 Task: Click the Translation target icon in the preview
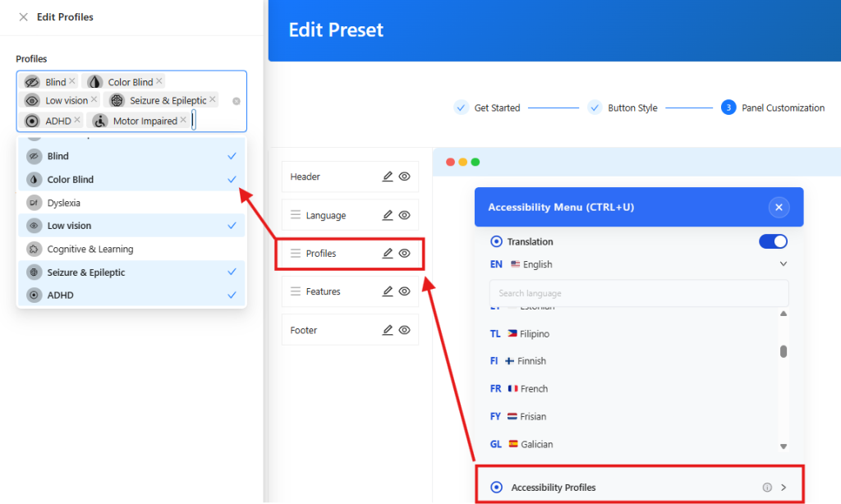coord(496,241)
